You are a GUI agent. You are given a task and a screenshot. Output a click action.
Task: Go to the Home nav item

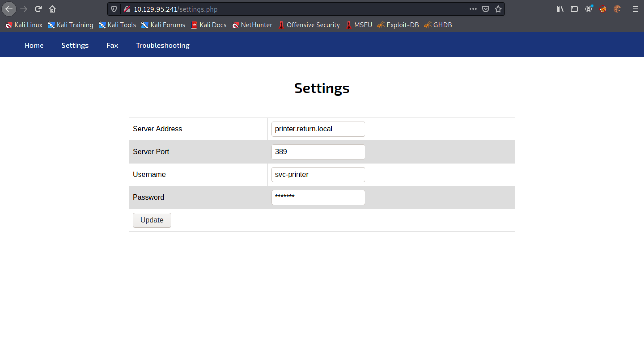(x=34, y=46)
